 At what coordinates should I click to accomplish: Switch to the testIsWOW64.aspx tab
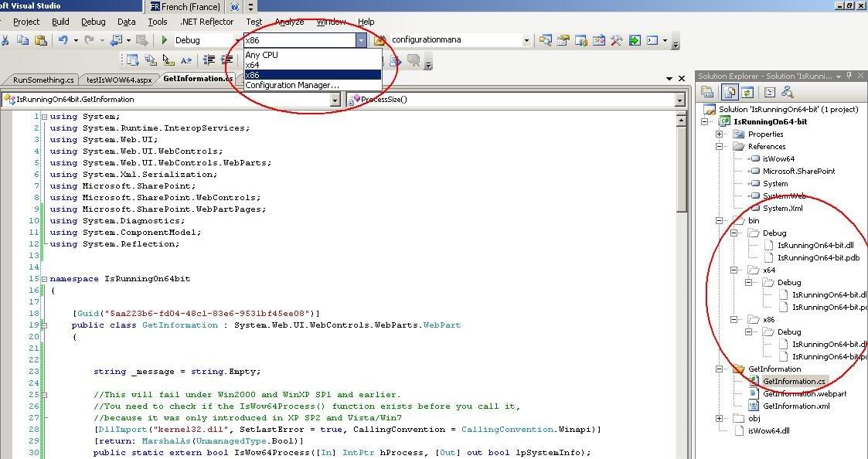pyautogui.click(x=119, y=80)
